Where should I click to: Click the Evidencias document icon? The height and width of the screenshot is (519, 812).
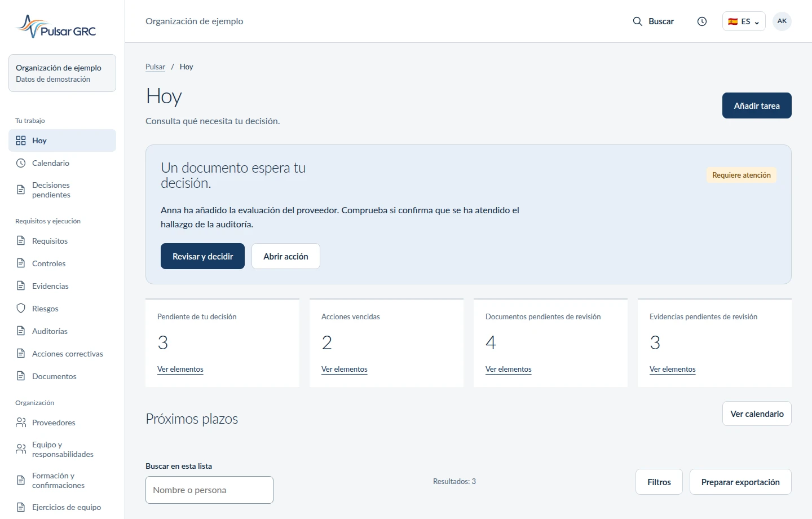coord(21,286)
